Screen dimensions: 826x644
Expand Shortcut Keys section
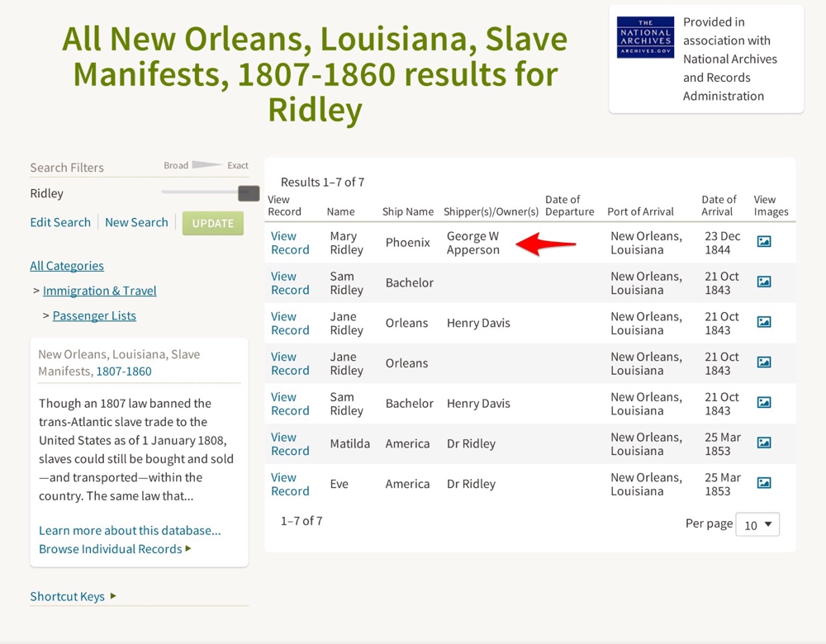click(x=73, y=596)
